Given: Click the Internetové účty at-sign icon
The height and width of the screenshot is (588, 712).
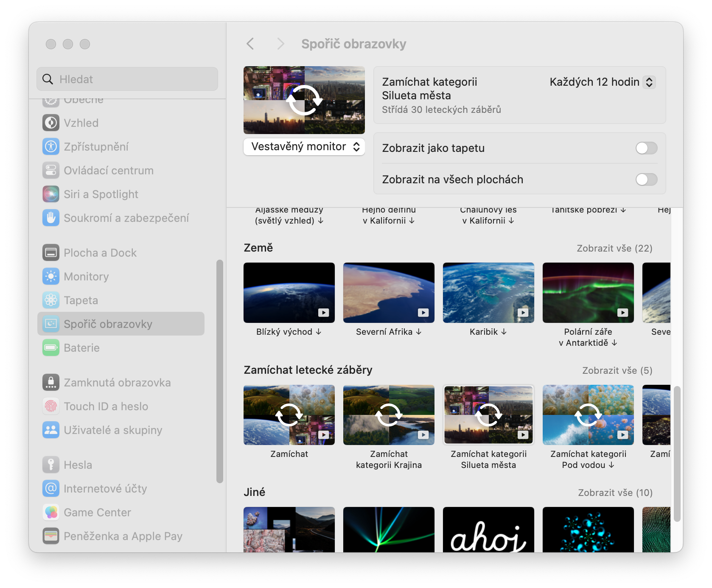Looking at the screenshot, I should 51,489.
